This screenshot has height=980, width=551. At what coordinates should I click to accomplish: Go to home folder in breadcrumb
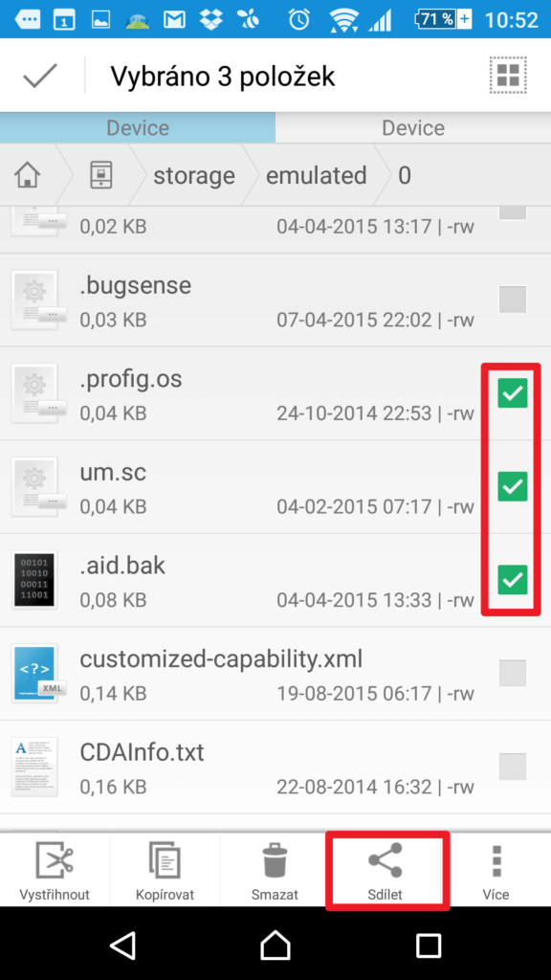pyautogui.click(x=28, y=176)
